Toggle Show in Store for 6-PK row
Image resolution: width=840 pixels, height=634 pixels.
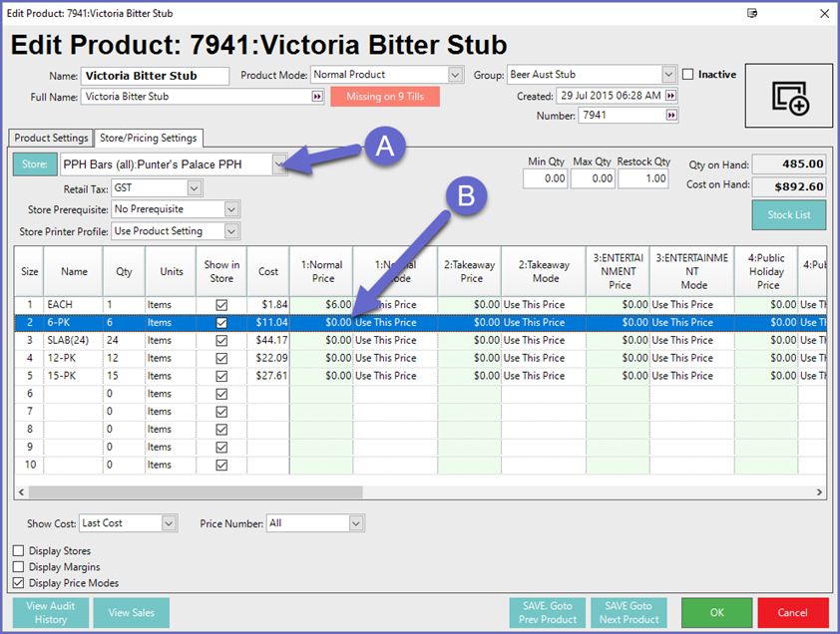pyautogui.click(x=221, y=323)
